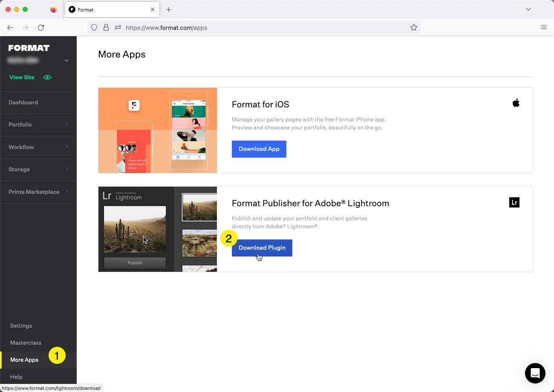Expand the Portfolio submenu arrow

point(67,124)
